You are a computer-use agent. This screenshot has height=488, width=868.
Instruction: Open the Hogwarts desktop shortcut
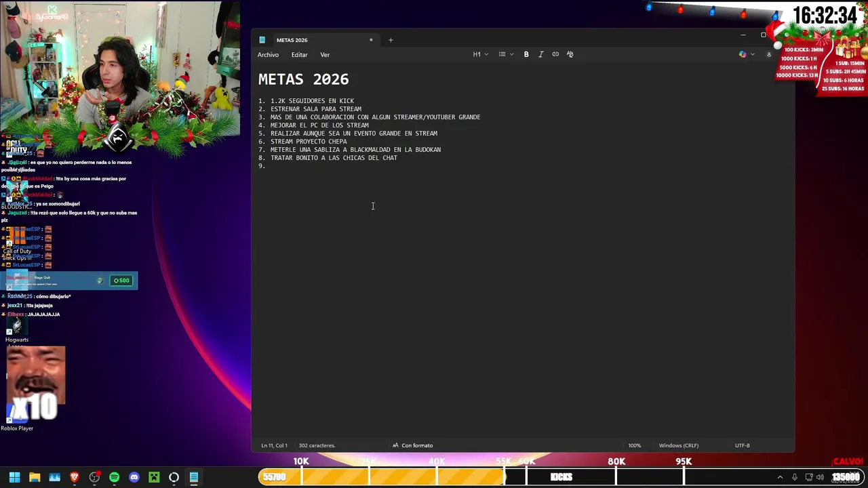tap(17, 330)
